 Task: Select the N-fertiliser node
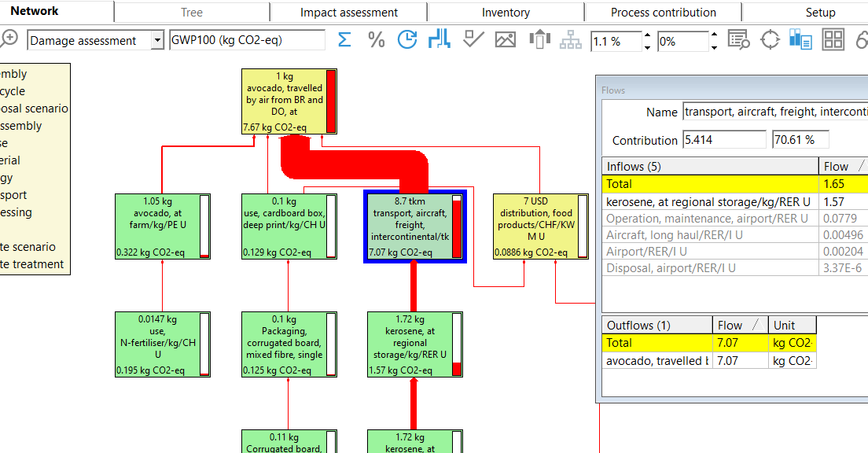coord(163,344)
